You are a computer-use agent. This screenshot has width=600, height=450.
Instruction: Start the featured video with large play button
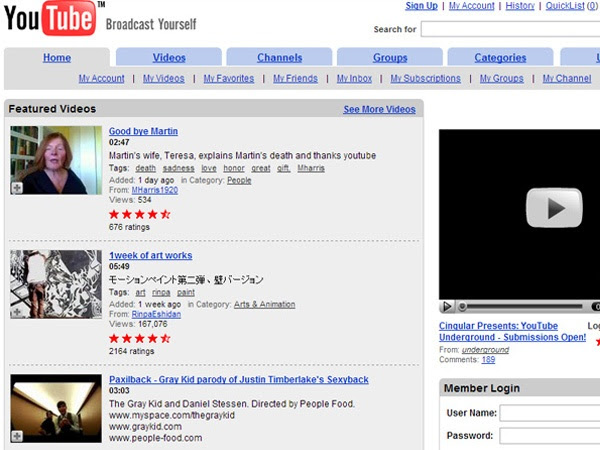tap(554, 208)
